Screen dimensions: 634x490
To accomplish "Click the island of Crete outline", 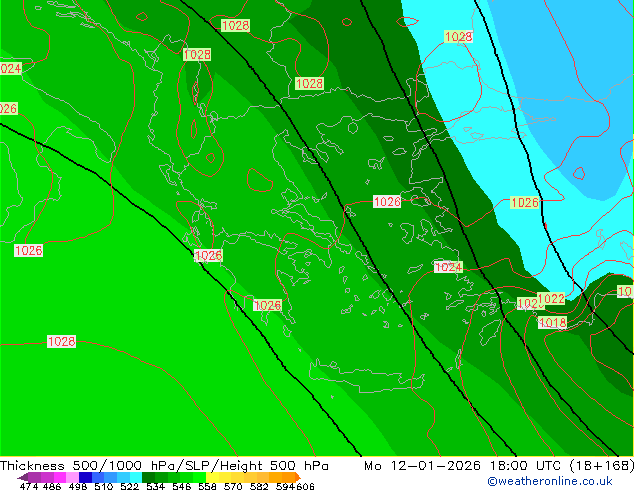I will 367,375.
